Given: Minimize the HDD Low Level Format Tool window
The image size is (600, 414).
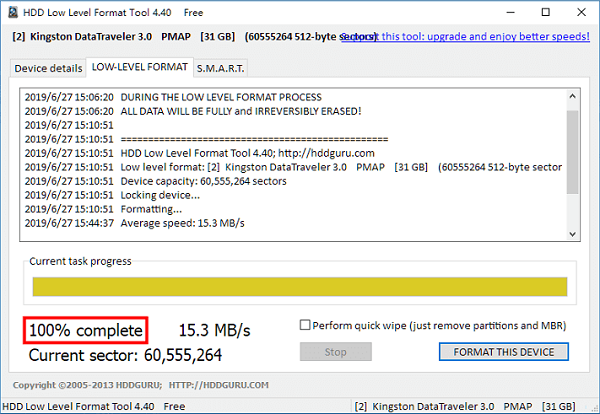Looking at the screenshot, I should pyautogui.click(x=510, y=12).
